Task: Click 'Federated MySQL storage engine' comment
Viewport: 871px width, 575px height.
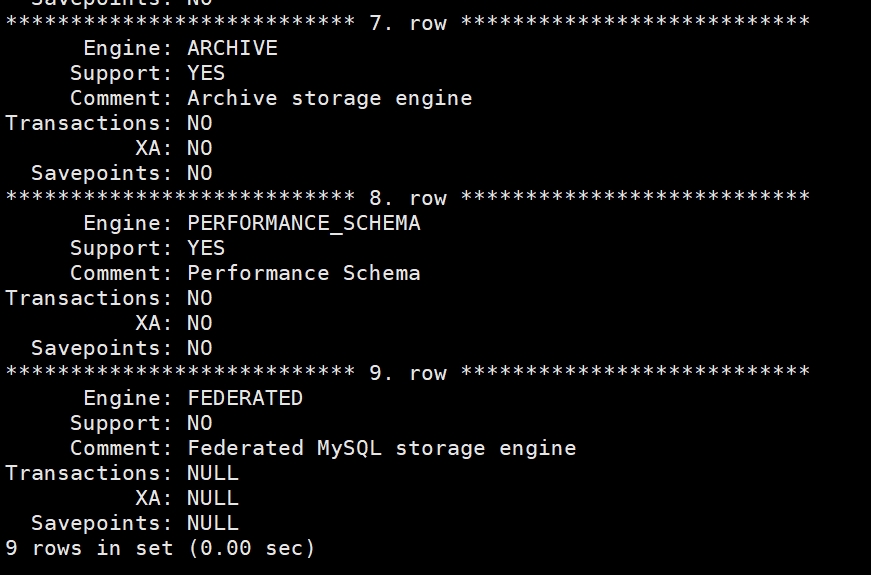Action: coord(382,449)
